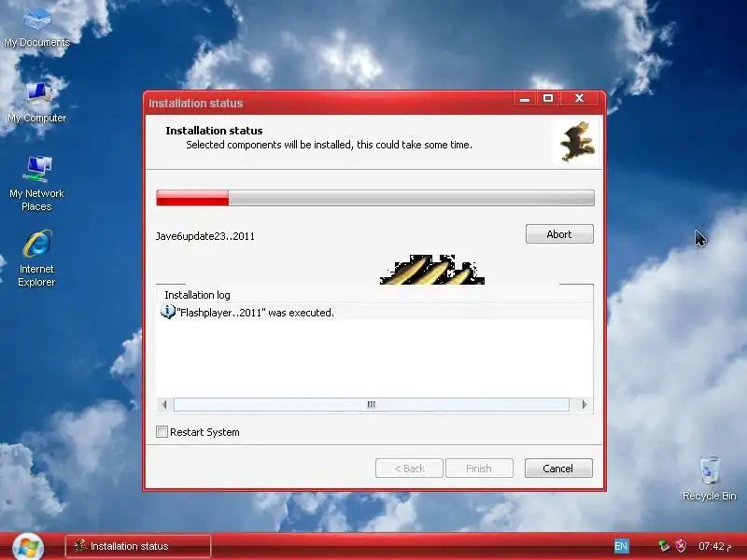Click the log horizontal scrollbar thumb
The height and width of the screenshot is (560, 747).
[371, 405]
